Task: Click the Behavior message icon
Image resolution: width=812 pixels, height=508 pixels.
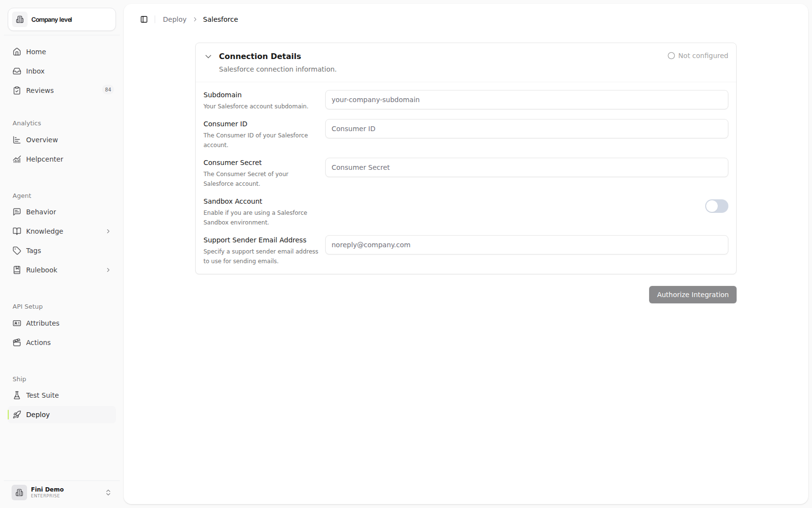Action: 17,212
